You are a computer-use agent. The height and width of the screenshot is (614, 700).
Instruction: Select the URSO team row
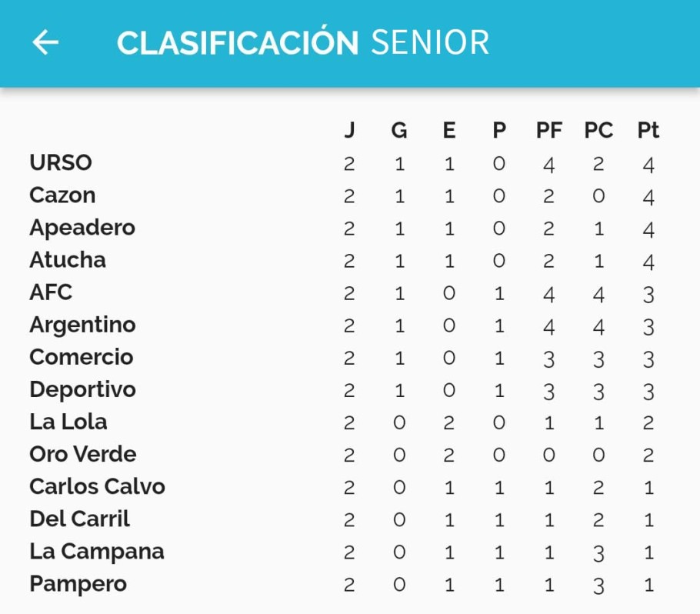click(x=61, y=163)
